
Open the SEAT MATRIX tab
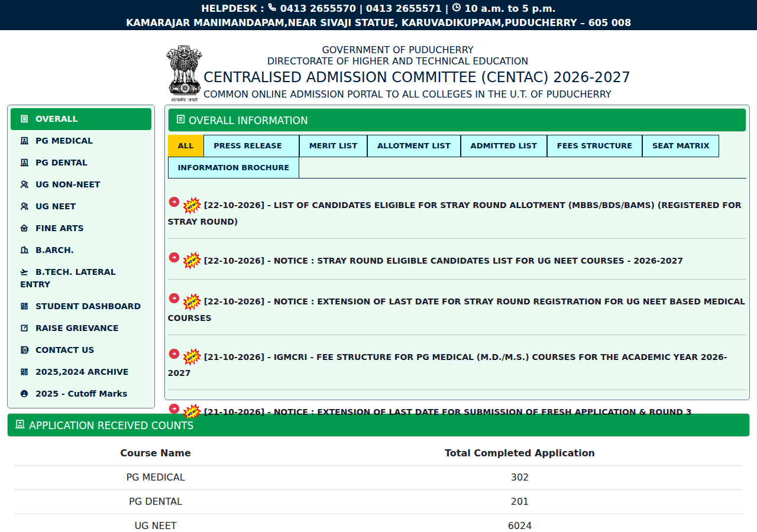click(x=681, y=146)
